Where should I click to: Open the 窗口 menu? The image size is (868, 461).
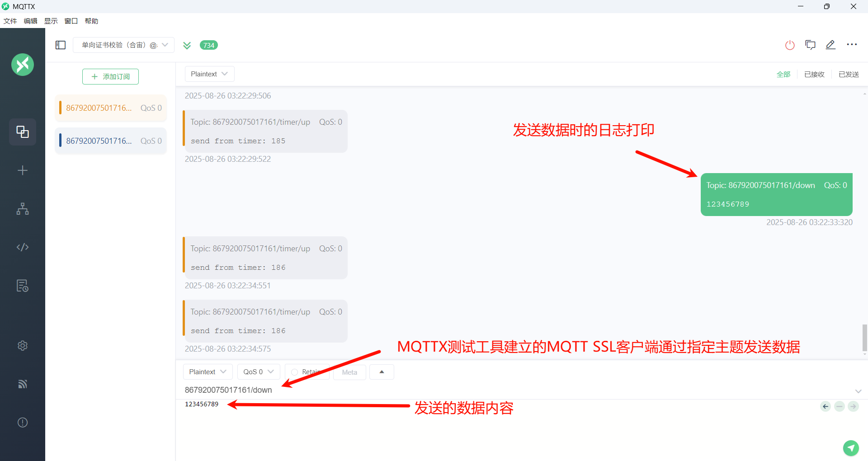tap(71, 21)
